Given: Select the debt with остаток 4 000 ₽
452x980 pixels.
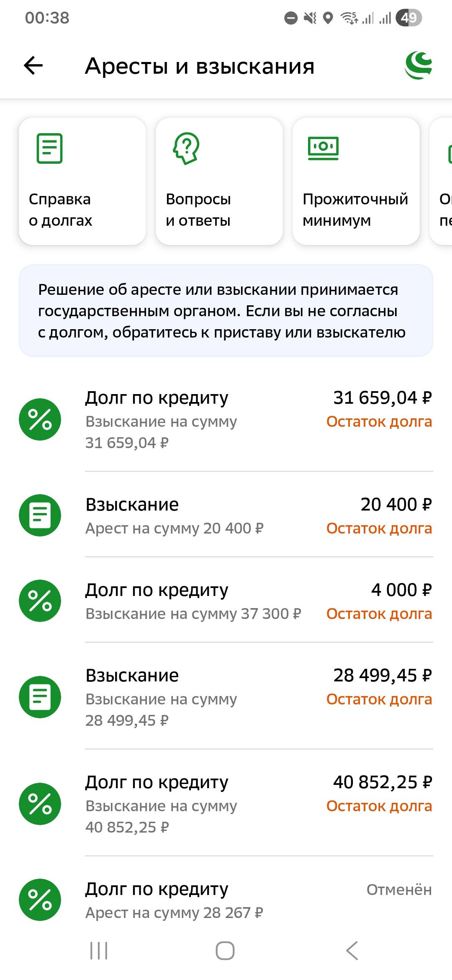Looking at the screenshot, I should point(226,601).
